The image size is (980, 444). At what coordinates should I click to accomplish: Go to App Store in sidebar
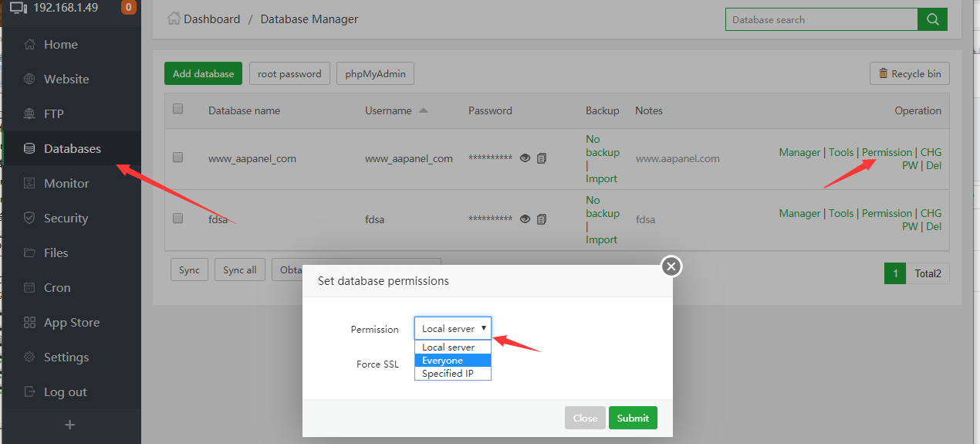pos(71,322)
